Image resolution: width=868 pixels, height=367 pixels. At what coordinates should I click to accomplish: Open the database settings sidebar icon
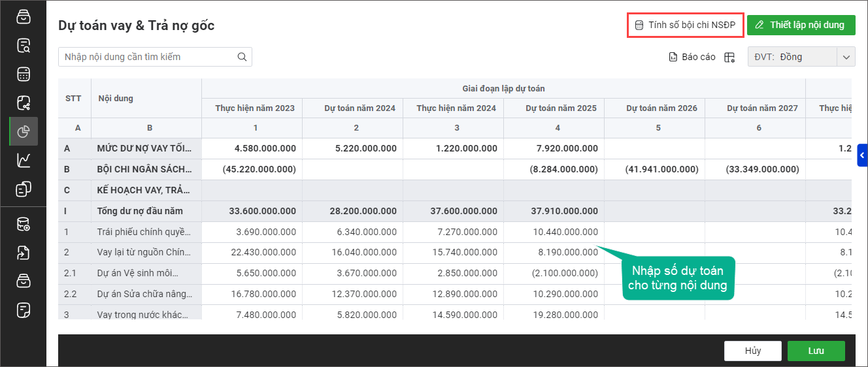pyautogui.click(x=24, y=225)
